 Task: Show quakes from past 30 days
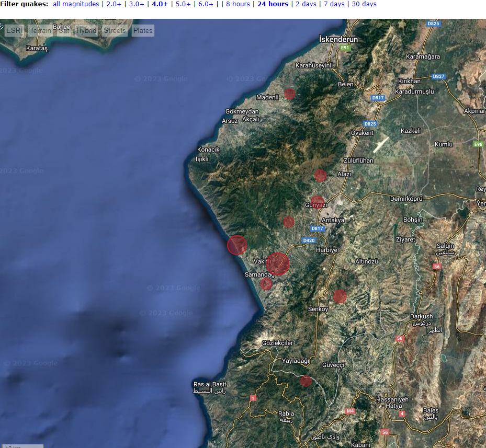(x=364, y=4)
